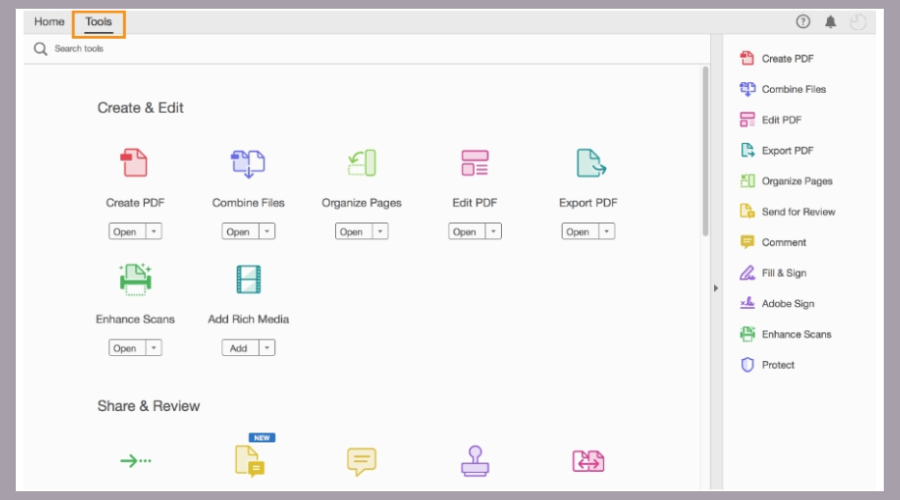Image resolution: width=900 pixels, height=500 pixels.
Task: Click the vertical scrollbar of tools list
Action: [705, 151]
